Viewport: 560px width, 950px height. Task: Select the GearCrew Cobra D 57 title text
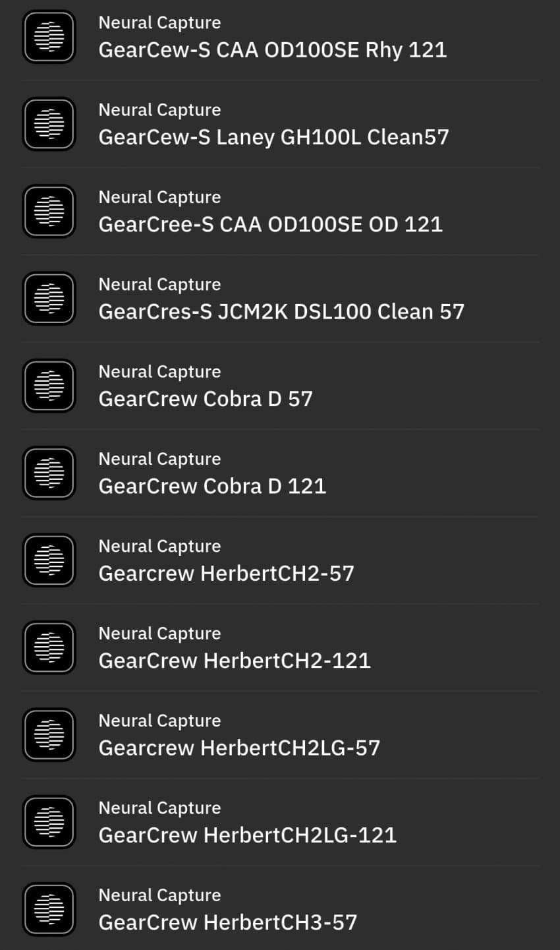(206, 399)
